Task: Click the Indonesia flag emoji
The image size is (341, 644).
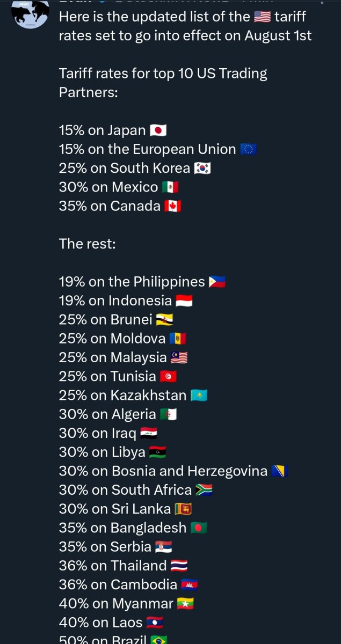Action: point(184,301)
